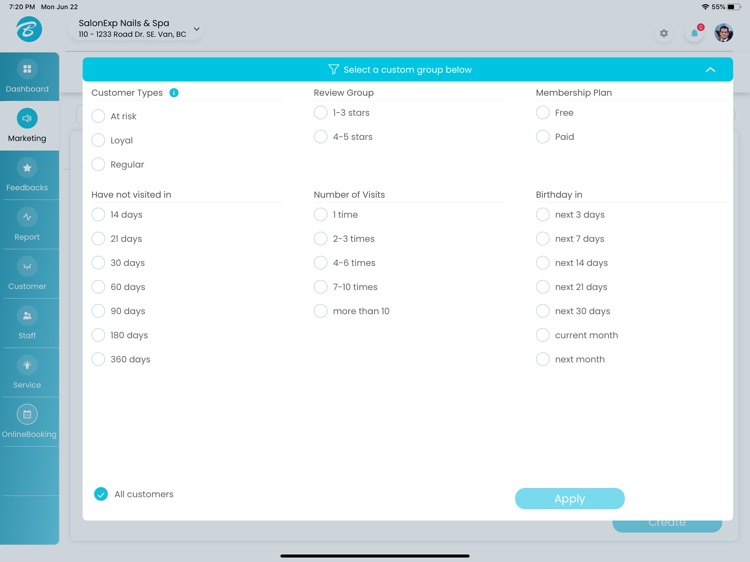
Task: Open the Feedbacks star icon
Action: (x=27, y=168)
